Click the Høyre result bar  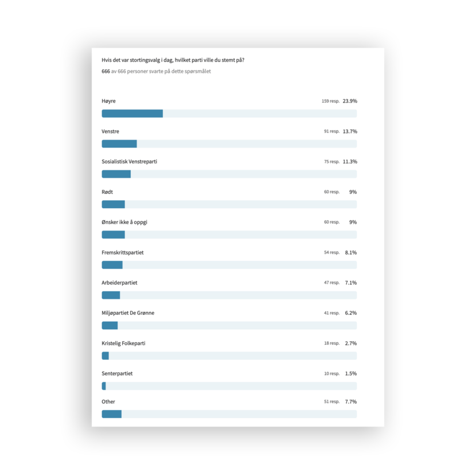[229, 114]
